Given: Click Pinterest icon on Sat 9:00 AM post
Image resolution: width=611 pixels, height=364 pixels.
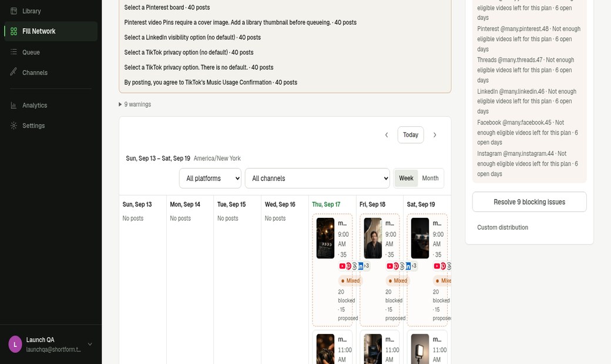Looking at the screenshot, I should point(444,266).
